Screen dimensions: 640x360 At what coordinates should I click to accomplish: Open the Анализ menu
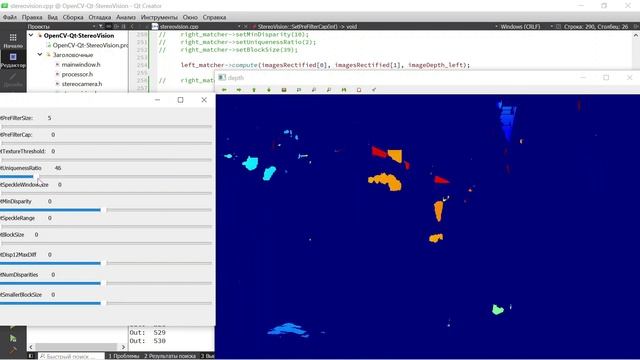point(126,17)
